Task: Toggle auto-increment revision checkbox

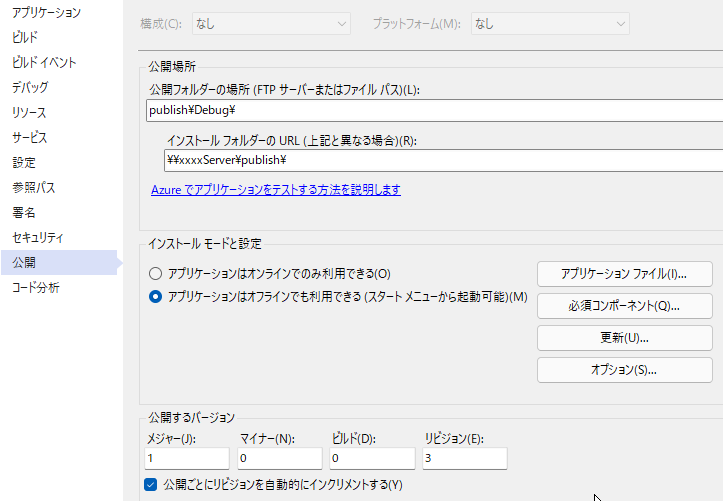Action: click(x=150, y=484)
